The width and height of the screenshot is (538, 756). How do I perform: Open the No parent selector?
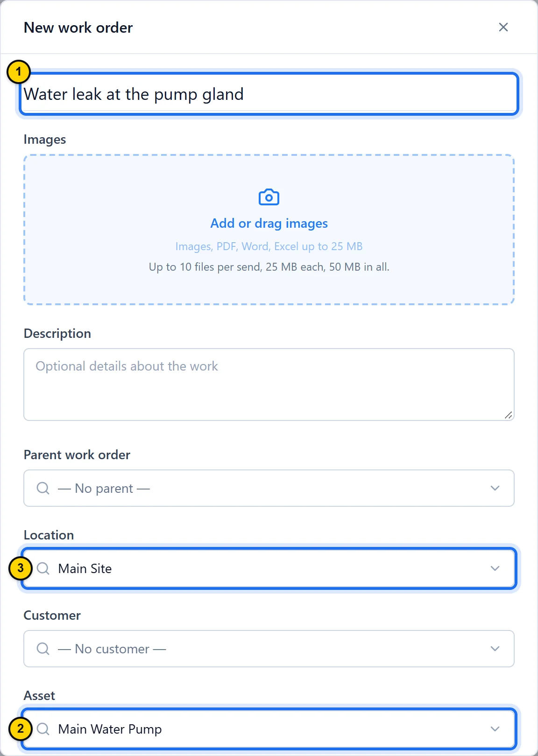[269, 488]
